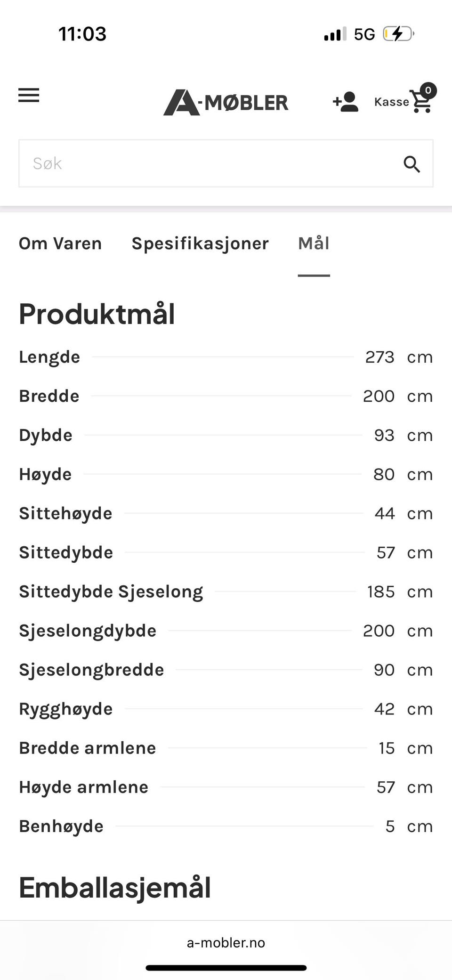Tap the Emballasjemål section heading

115,888
